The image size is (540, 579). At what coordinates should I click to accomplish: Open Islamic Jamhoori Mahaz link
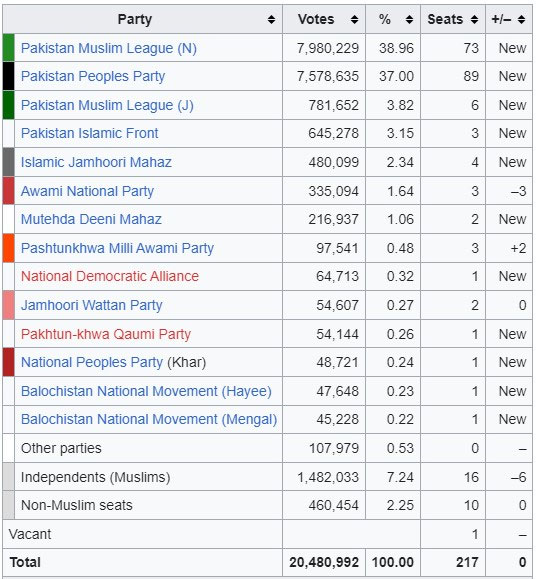point(96,162)
